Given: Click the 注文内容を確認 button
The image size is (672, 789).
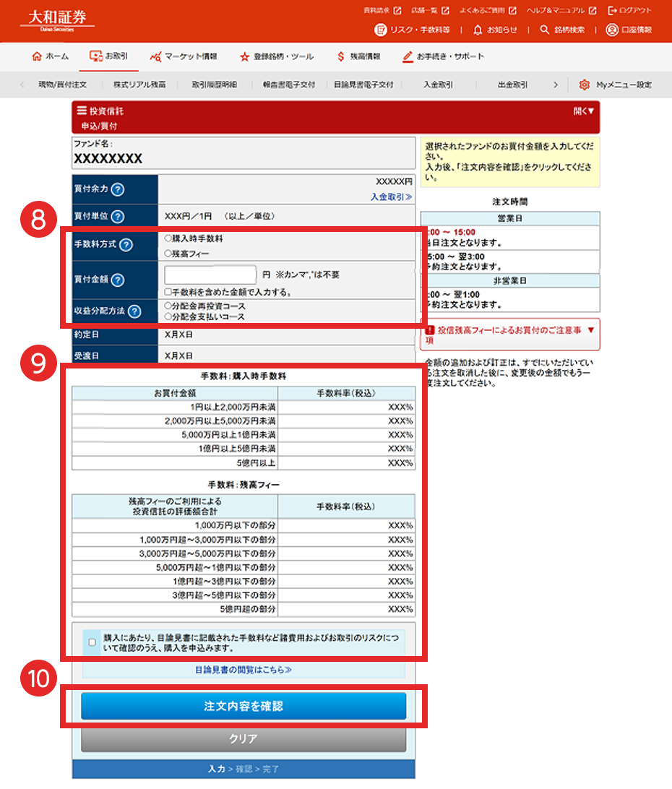Looking at the screenshot, I should [244, 707].
